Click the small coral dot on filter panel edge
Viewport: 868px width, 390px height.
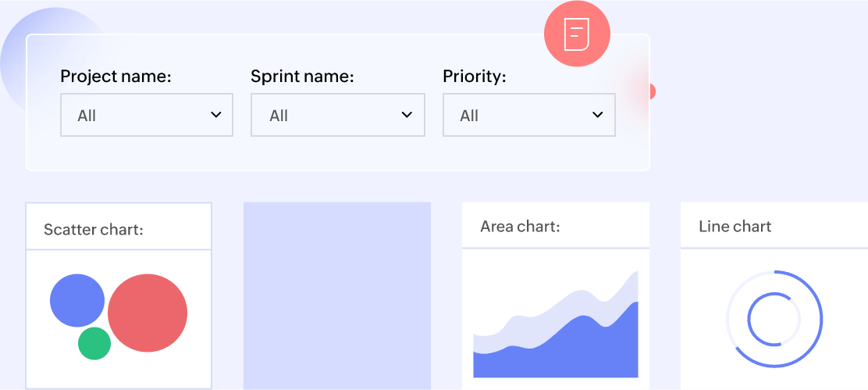point(651,92)
